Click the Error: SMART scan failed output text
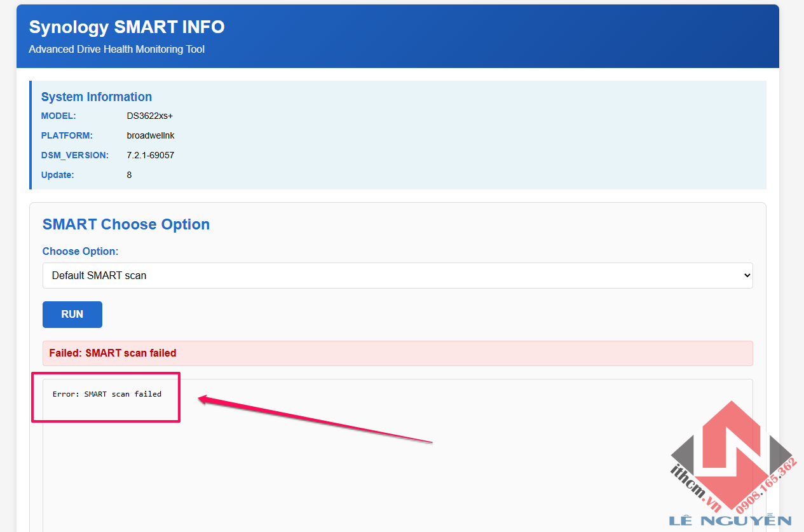This screenshot has height=532, width=804. (x=107, y=394)
